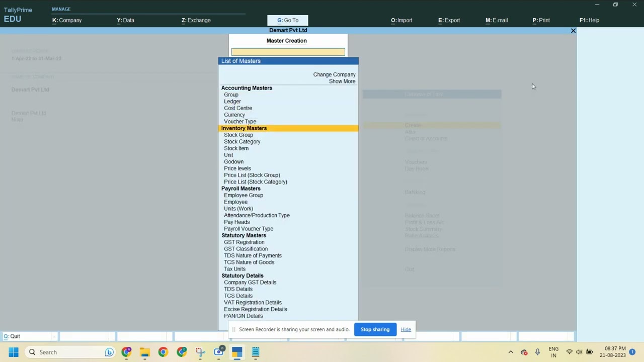The image size is (644, 362).
Task: Select Payroll Voucher Type
Action: click(x=249, y=229)
